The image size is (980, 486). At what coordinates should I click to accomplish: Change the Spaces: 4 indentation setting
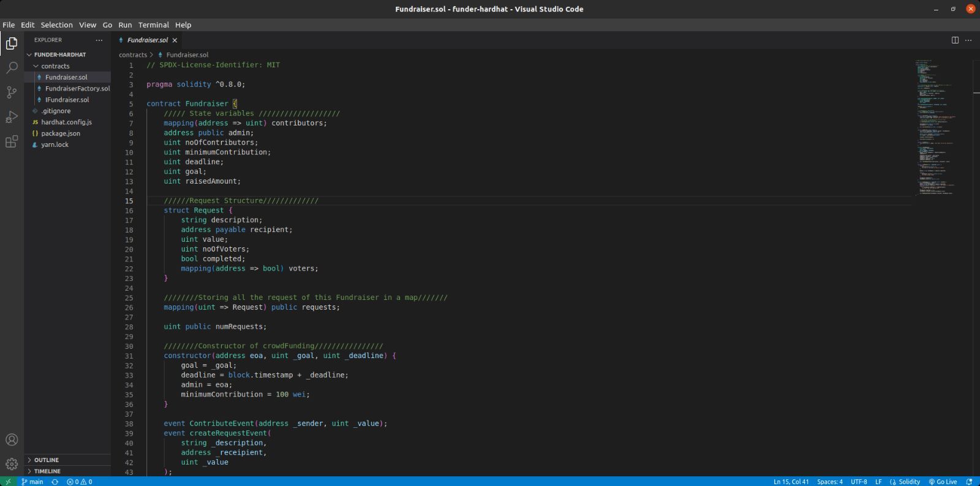click(830, 482)
